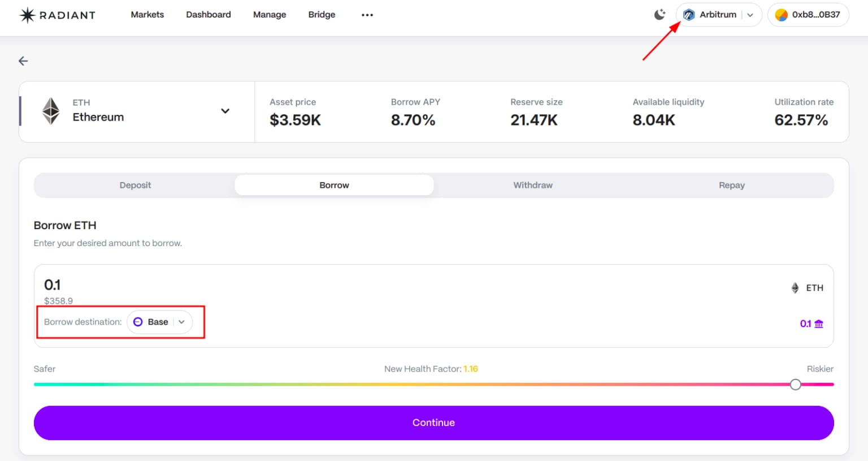
Task: Toggle dark mode with moon icon
Action: pos(659,15)
